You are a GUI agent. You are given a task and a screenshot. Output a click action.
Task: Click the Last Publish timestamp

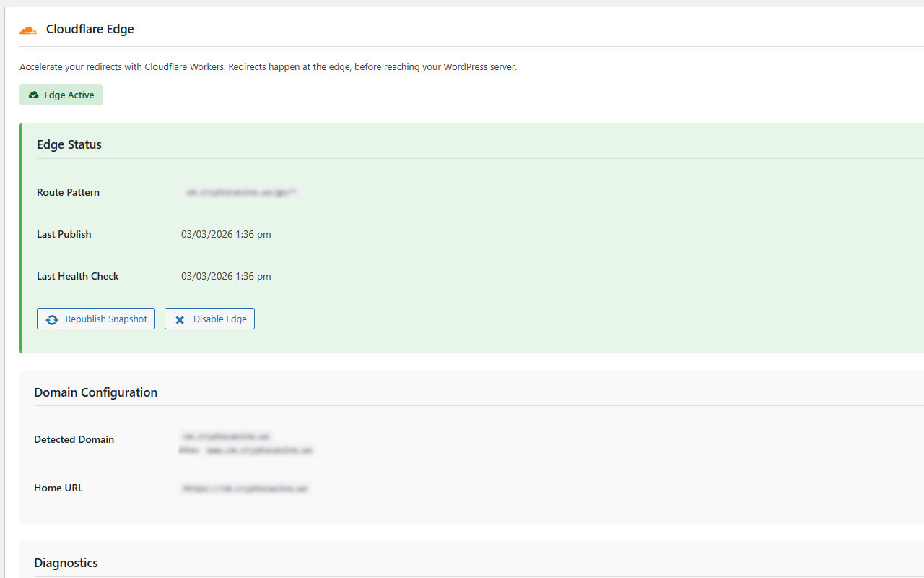click(226, 234)
